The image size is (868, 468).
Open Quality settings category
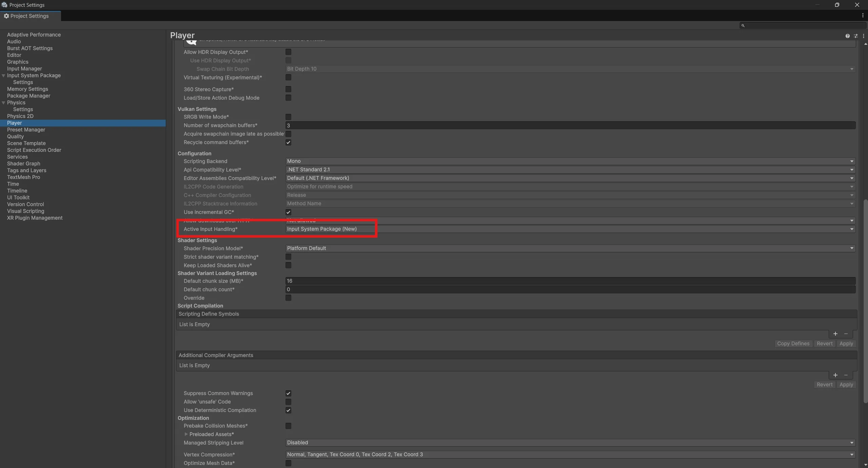click(x=15, y=136)
